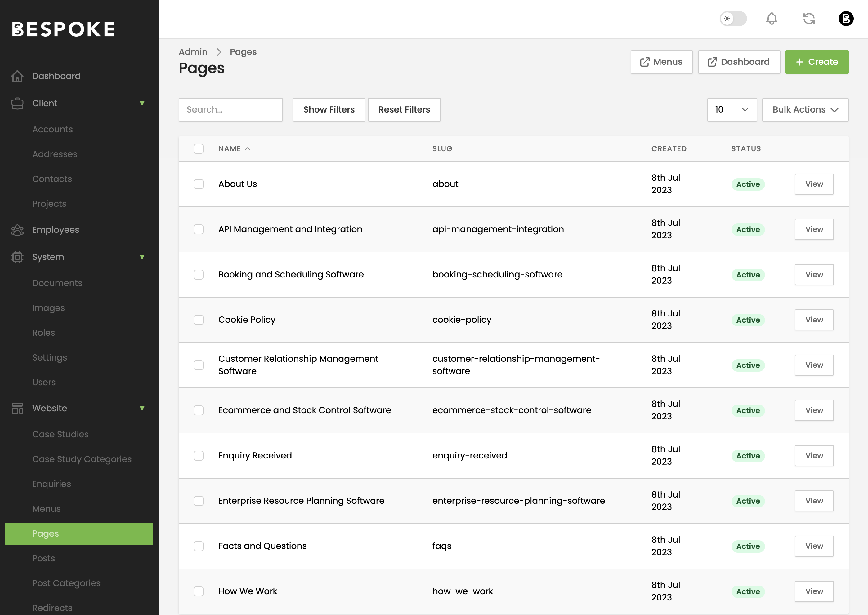The height and width of the screenshot is (615, 868).
Task: Open notifications bell icon
Action: point(772,19)
